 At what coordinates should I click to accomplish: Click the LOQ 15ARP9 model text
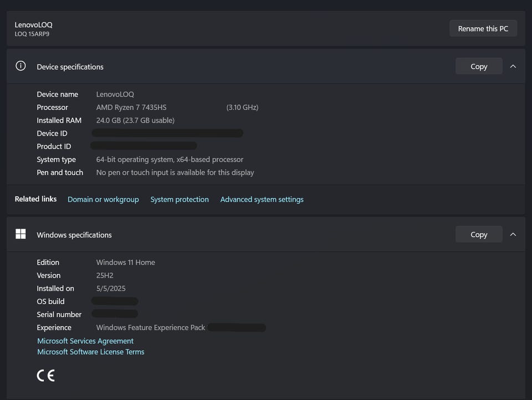click(32, 34)
